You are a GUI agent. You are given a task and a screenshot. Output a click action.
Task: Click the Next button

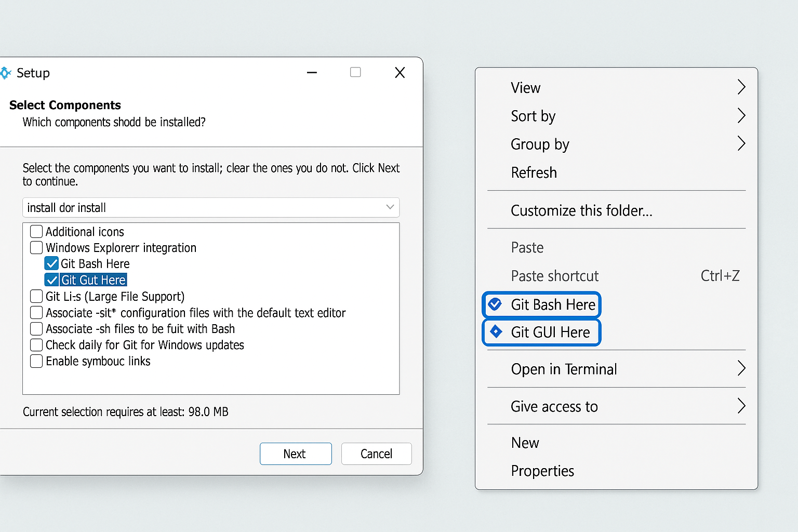click(x=296, y=454)
